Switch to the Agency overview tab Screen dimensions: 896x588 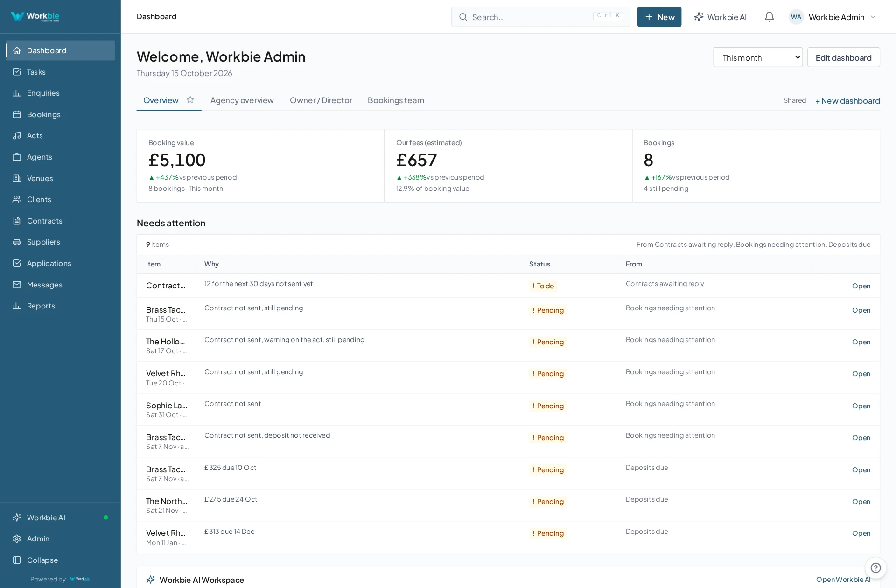(242, 100)
